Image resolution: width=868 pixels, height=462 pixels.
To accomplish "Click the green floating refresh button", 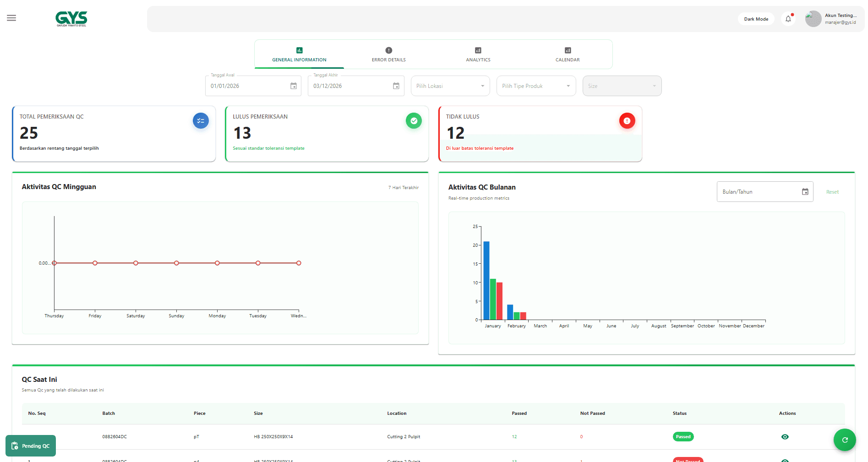I will (845, 440).
